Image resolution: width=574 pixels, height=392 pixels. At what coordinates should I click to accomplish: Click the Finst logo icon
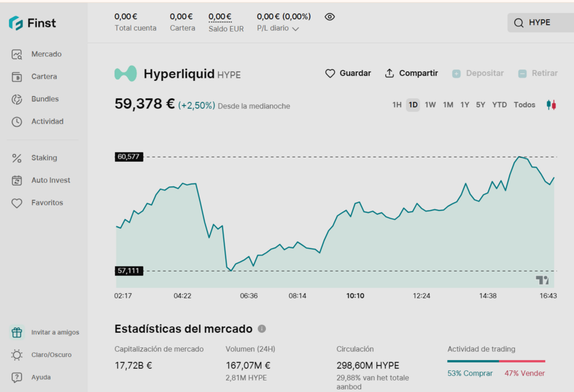(16, 23)
